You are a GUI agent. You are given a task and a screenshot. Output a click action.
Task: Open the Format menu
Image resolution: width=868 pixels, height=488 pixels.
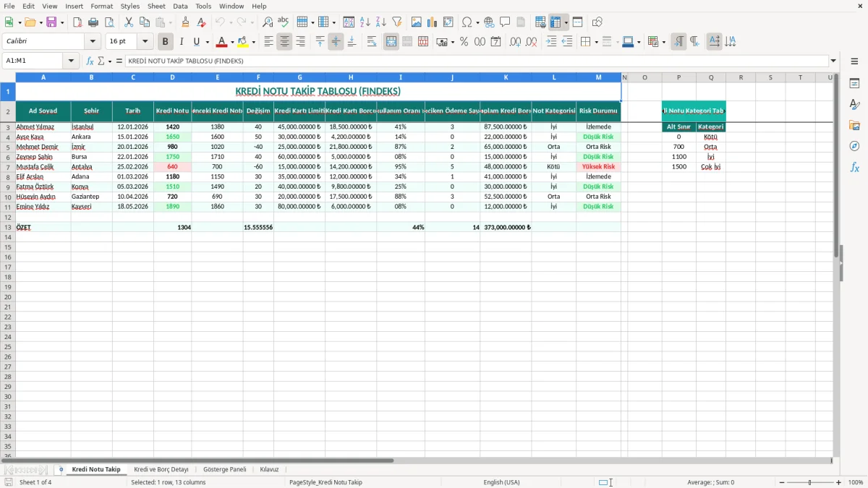101,6
